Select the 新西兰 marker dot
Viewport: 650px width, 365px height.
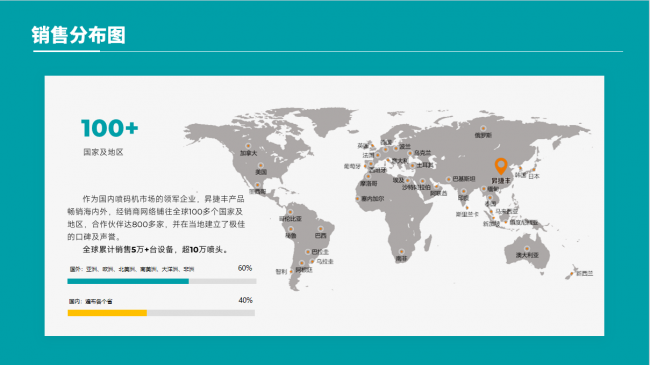point(572,273)
